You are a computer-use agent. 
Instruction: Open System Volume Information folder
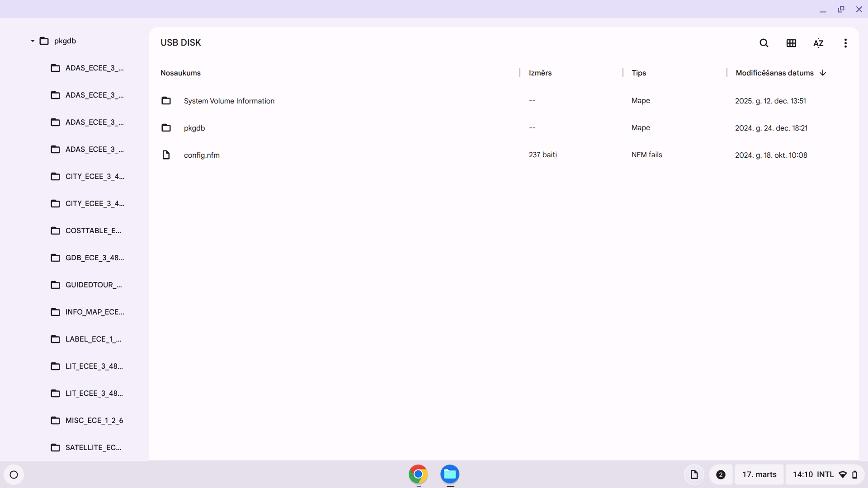click(x=229, y=101)
